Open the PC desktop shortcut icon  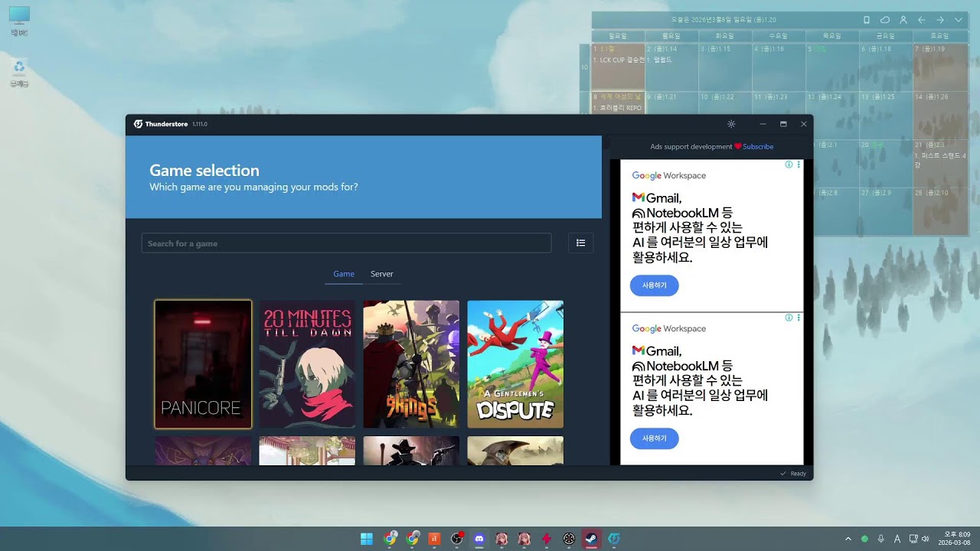[19, 21]
